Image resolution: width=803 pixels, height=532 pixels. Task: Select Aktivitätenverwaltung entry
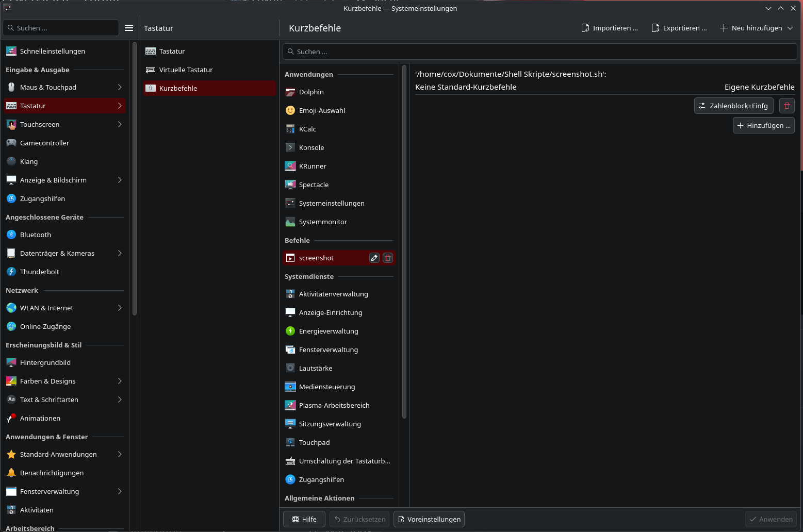coord(339,294)
